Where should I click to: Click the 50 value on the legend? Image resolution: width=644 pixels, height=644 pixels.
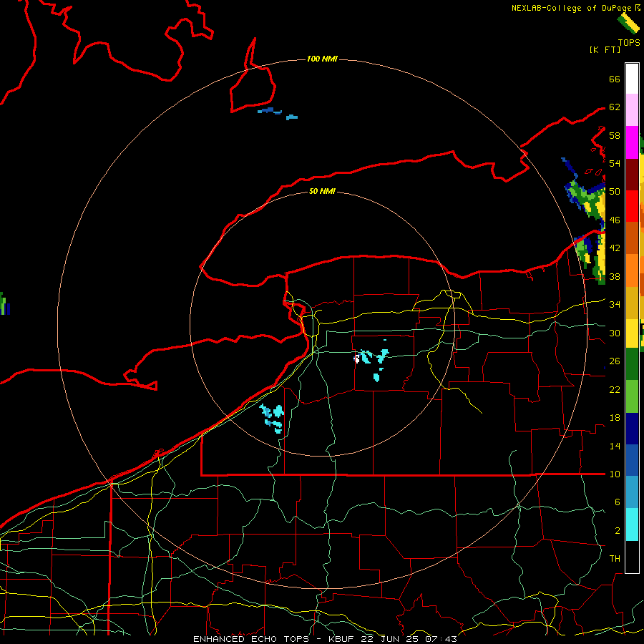pyautogui.click(x=615, y=192)
